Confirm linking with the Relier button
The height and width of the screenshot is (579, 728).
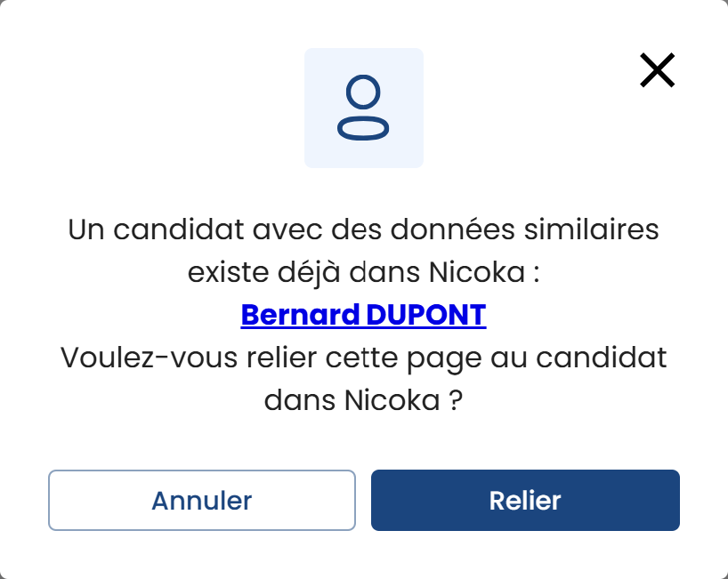click(x=525, y=500)
